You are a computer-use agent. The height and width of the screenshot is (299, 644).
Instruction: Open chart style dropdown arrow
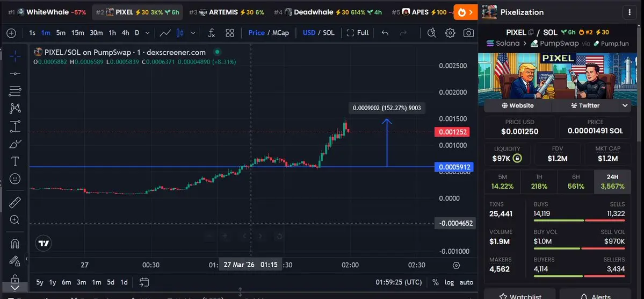[192, 33]
